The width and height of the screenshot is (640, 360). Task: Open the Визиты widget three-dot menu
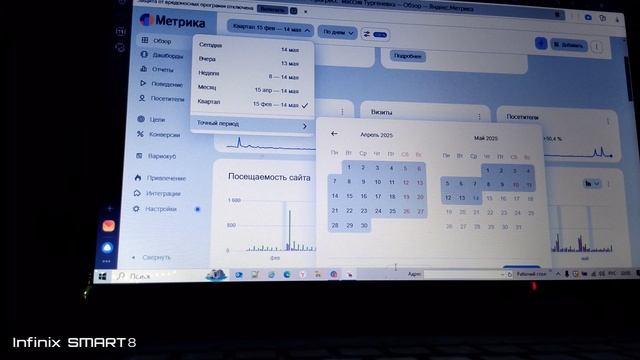(479, 116)
